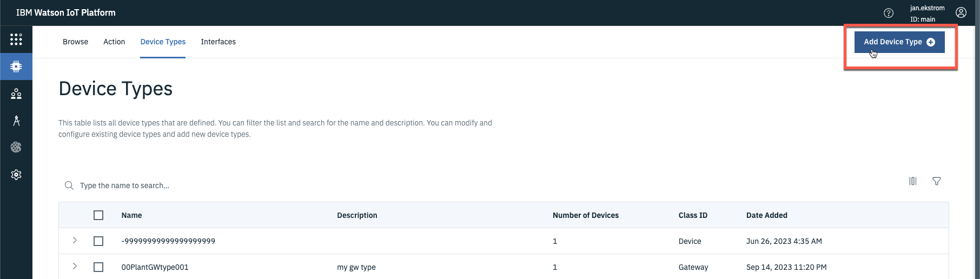The width and height of the screenshot is (980, 279).
Task: Sort by the Name column header
Action: click(x=131, y=215)
